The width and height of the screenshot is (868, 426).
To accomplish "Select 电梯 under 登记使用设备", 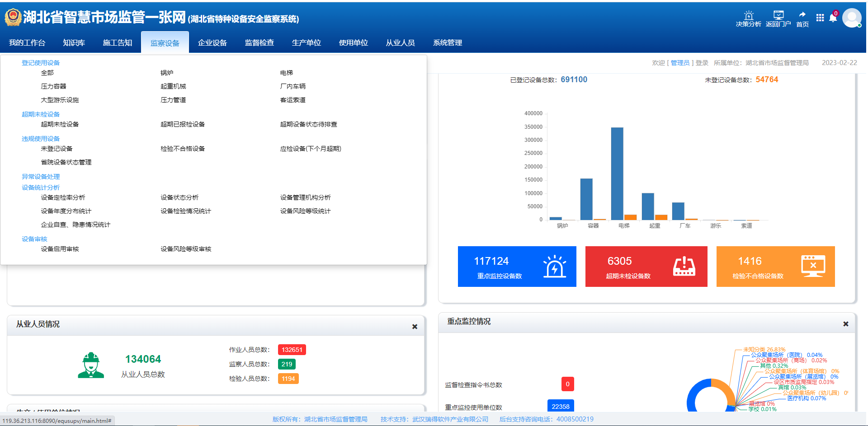I will coord(286,73).
